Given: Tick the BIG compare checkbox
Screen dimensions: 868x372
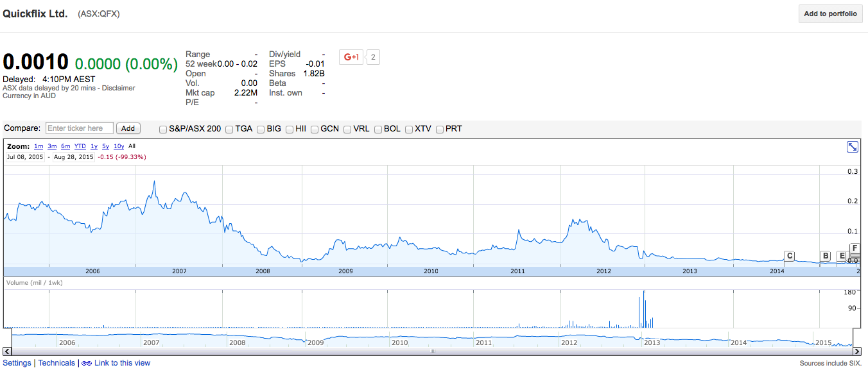Looking at the screenshot, I should pos(261,129).
